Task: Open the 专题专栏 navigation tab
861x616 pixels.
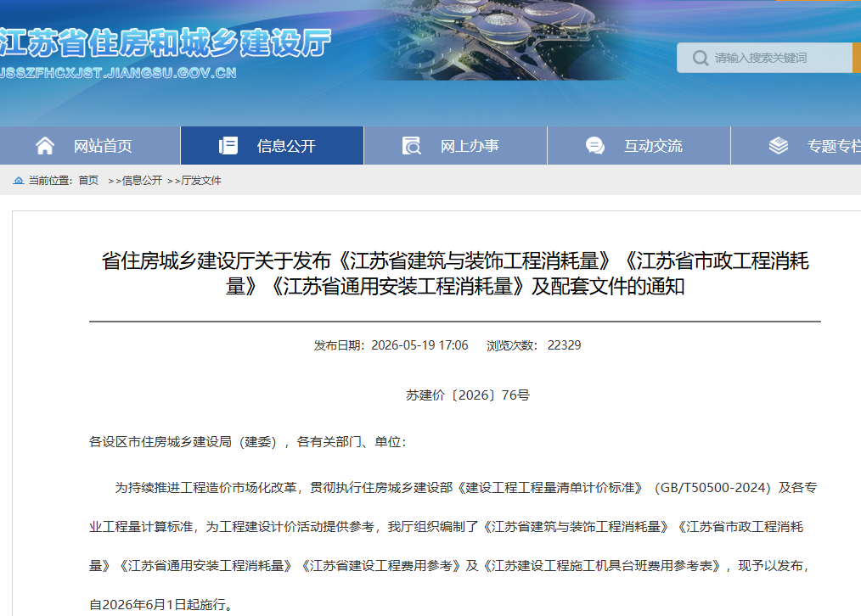Action: (796, 145)
